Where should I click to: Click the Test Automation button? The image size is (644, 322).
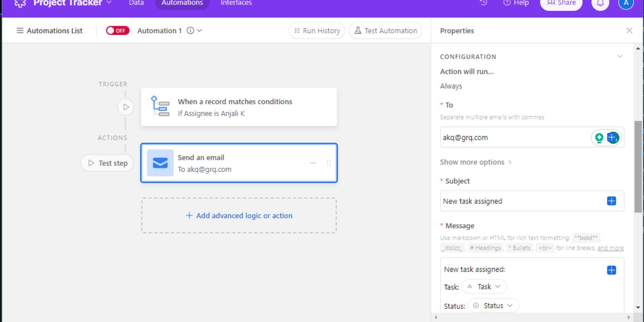[x=385, y=31]
